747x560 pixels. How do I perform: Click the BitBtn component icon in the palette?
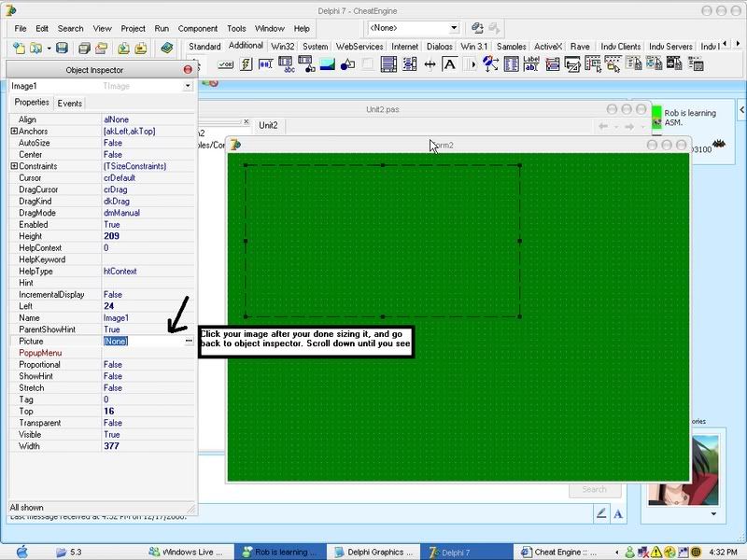pyautogui.click(x=225, y=64)
